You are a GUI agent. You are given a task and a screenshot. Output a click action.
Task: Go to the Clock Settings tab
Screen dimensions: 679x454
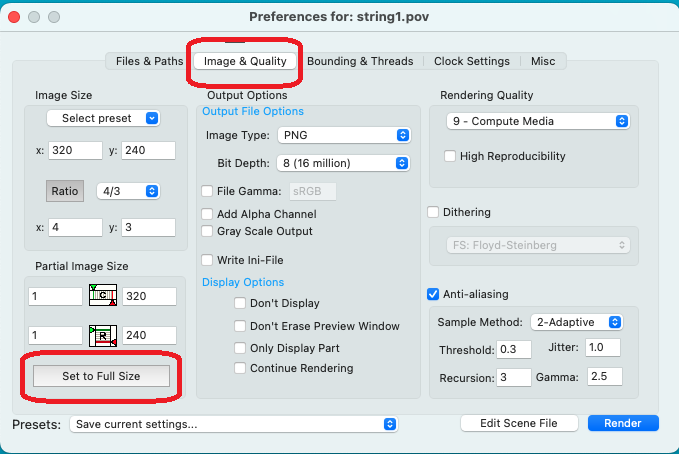[x=471, y=61]
